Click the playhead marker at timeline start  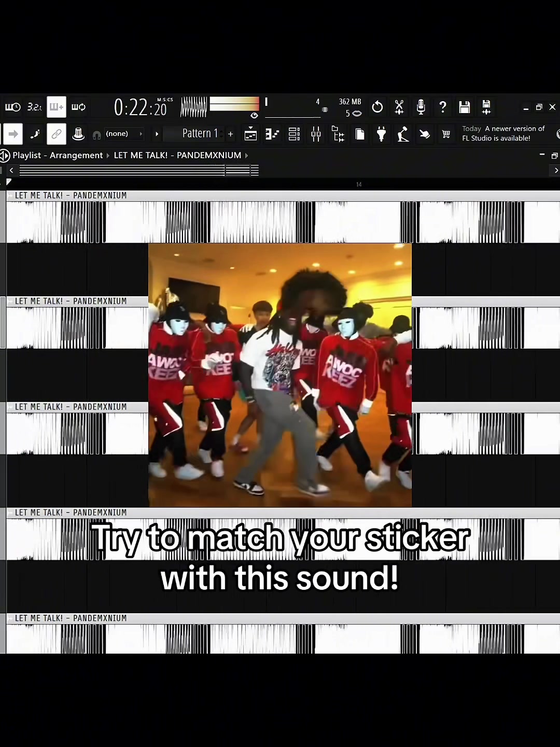point(8,182)
